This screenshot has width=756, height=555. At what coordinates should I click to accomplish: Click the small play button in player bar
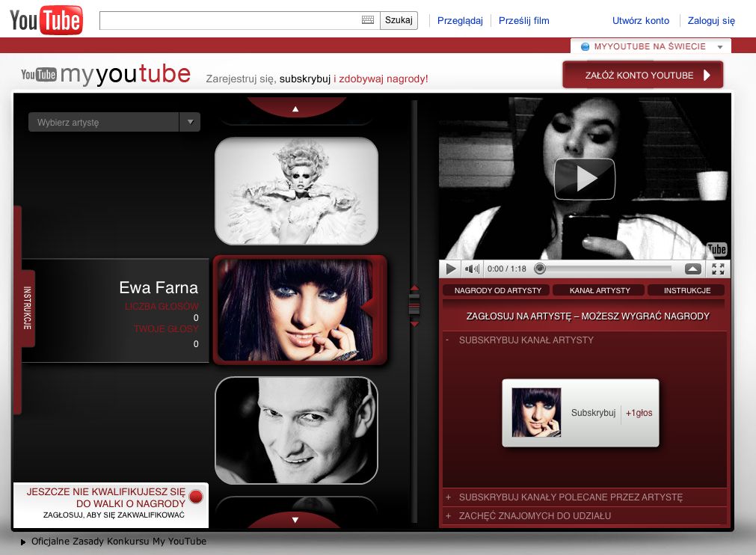pos(451,269)
